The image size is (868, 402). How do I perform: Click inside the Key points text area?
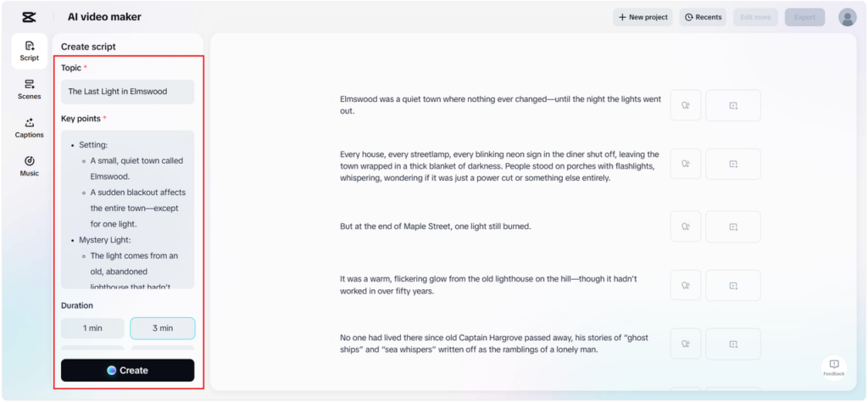pos(127,209)
